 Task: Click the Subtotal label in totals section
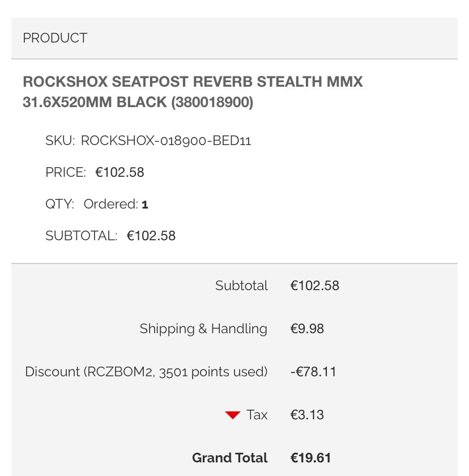(x=241, y=286)
